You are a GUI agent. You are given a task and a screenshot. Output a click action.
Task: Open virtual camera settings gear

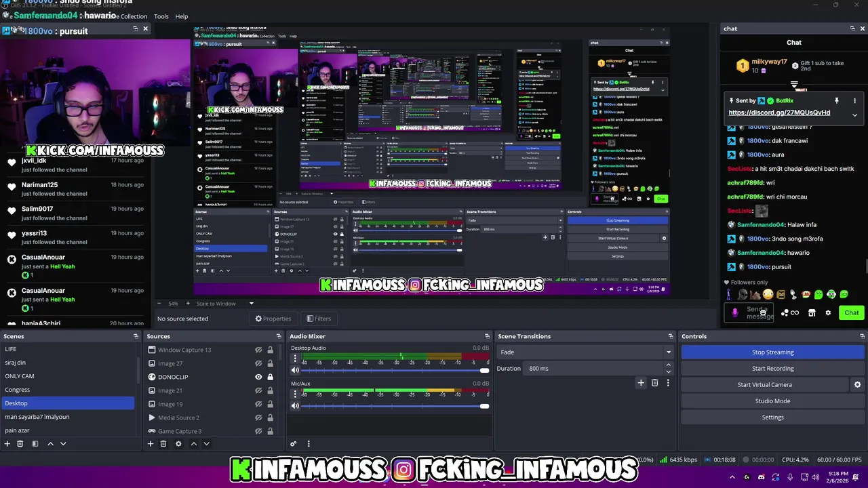coord(857,385)
